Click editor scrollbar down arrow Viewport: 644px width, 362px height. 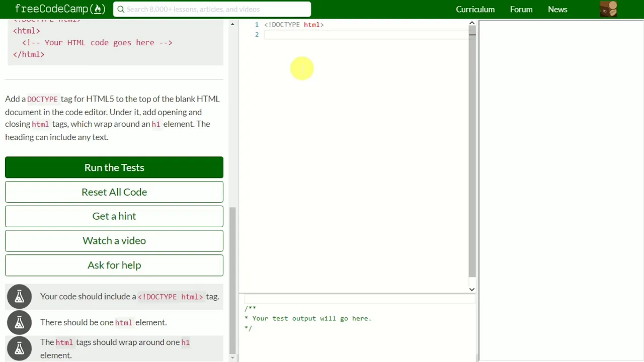tap(472, 289)
